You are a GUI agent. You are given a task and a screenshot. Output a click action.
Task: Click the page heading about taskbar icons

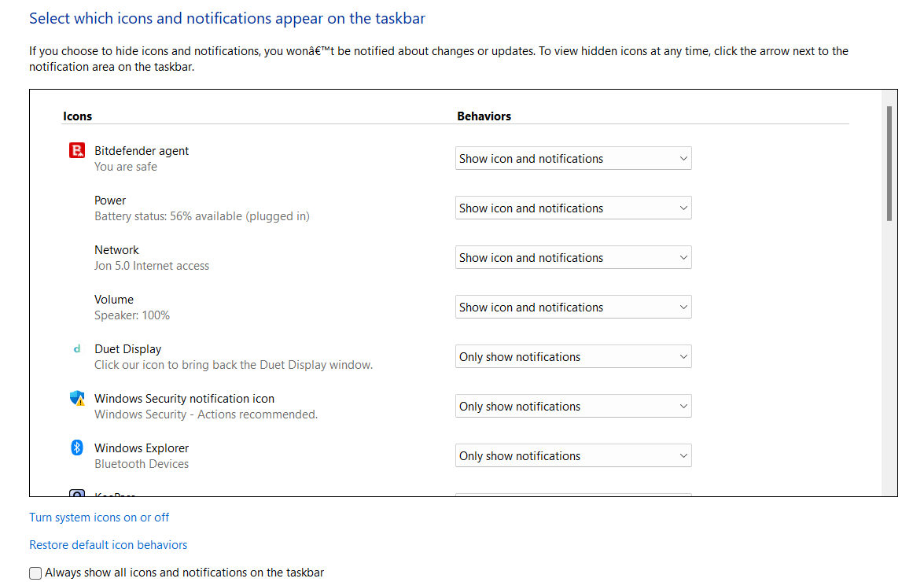pos(227,18)
